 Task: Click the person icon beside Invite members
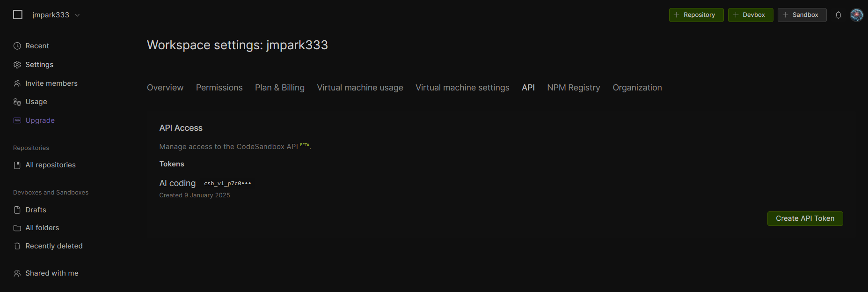point(17,83)
